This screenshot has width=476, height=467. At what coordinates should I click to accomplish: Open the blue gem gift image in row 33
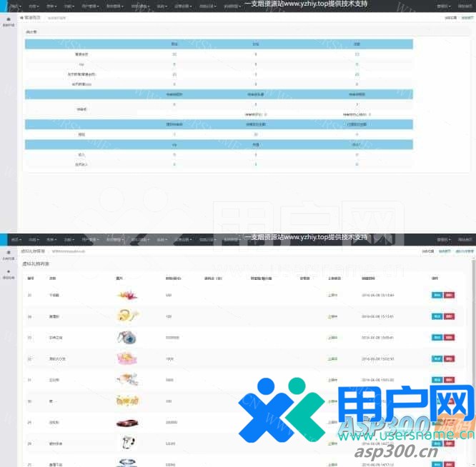click(127, 336)
